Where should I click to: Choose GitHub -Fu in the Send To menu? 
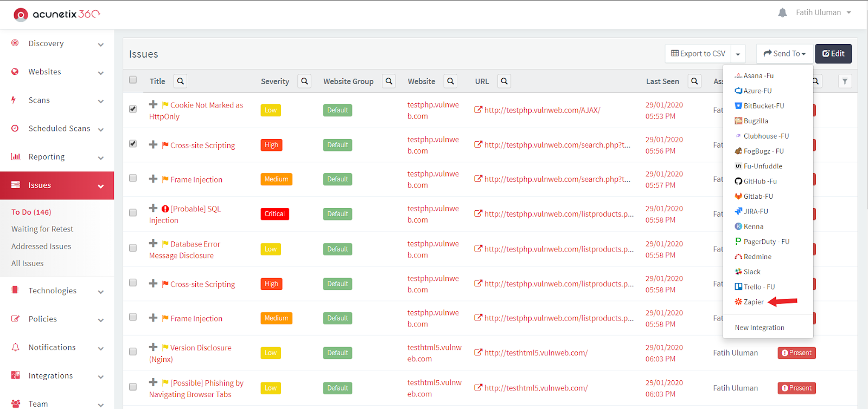point(756,181)
